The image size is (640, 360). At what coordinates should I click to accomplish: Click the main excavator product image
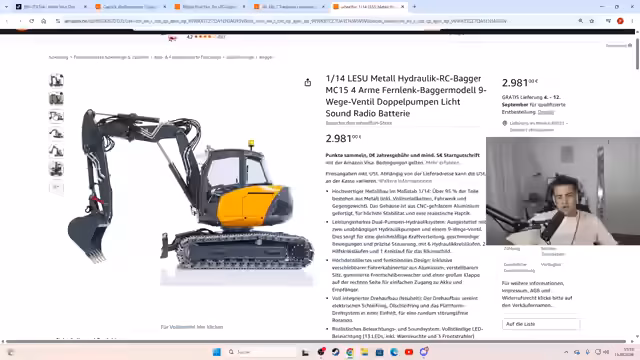pos(191,188)
